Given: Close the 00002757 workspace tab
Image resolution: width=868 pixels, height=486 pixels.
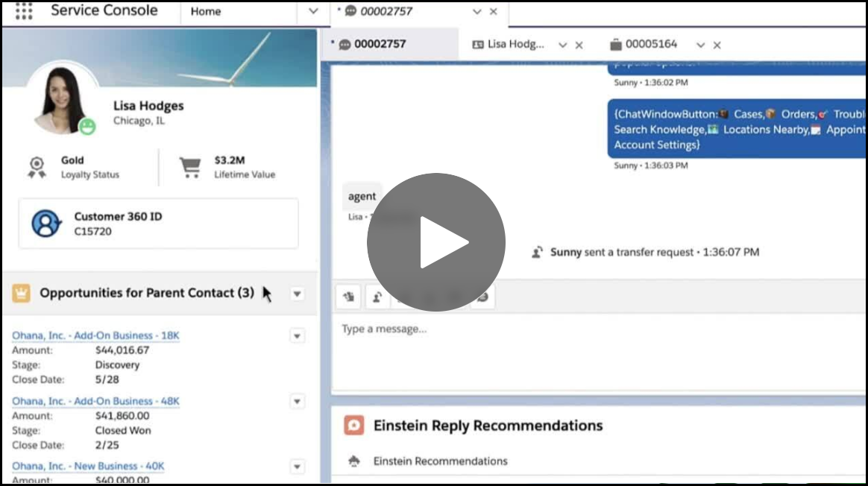Looking at the screenshot, I should pyautogui.click(x=493, y=12).
